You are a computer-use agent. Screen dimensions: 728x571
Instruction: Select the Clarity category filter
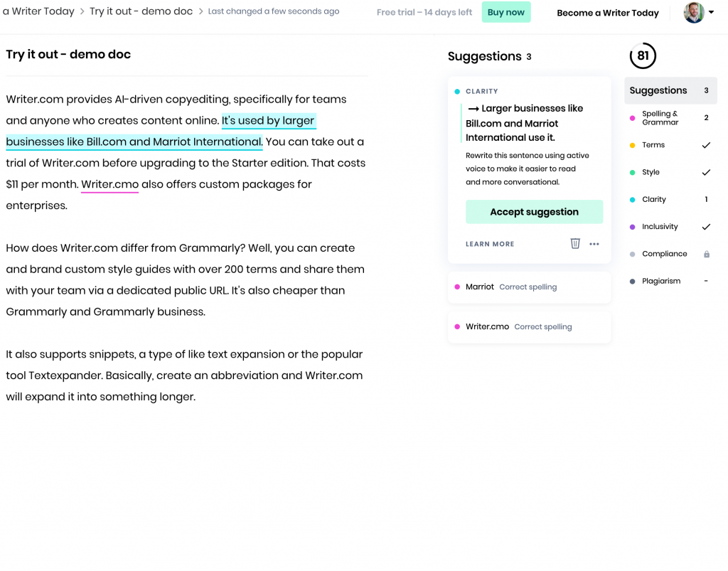point(654,200)
